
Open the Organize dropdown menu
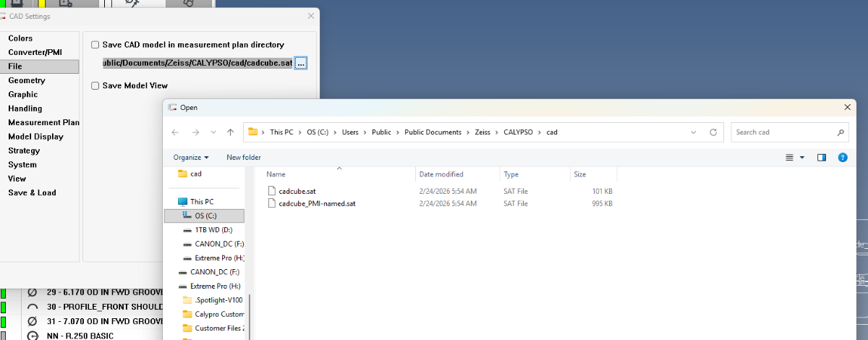(x=191, y=157)
